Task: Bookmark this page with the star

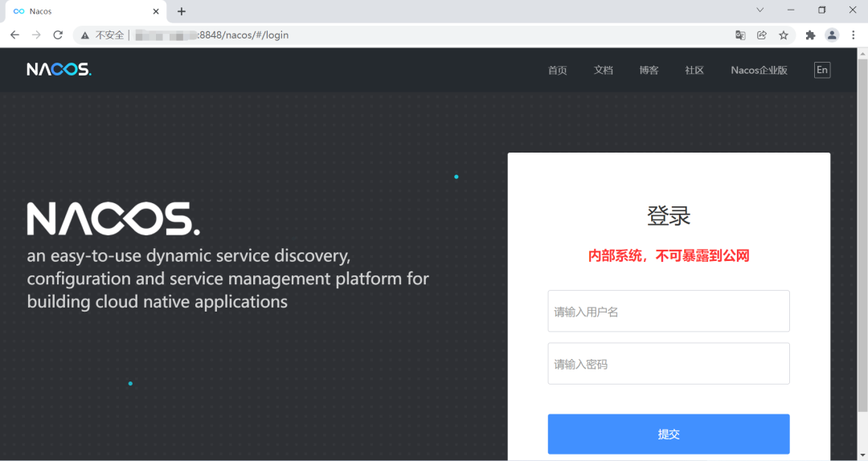Action: [784, 35]
